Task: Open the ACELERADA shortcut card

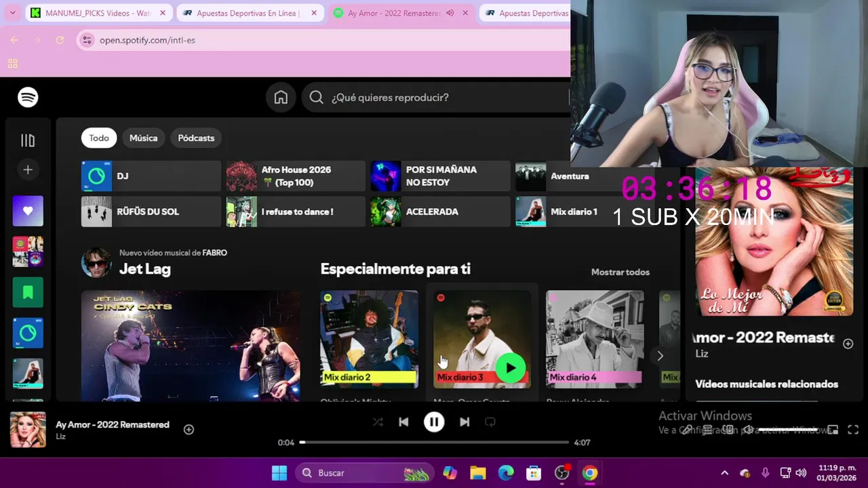Action: [440, 211]
